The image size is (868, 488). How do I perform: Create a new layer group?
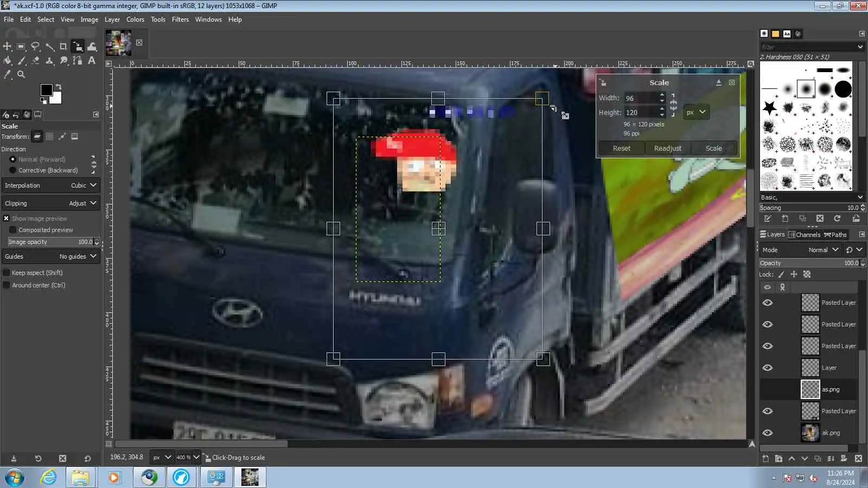click(x=778, y=459)
